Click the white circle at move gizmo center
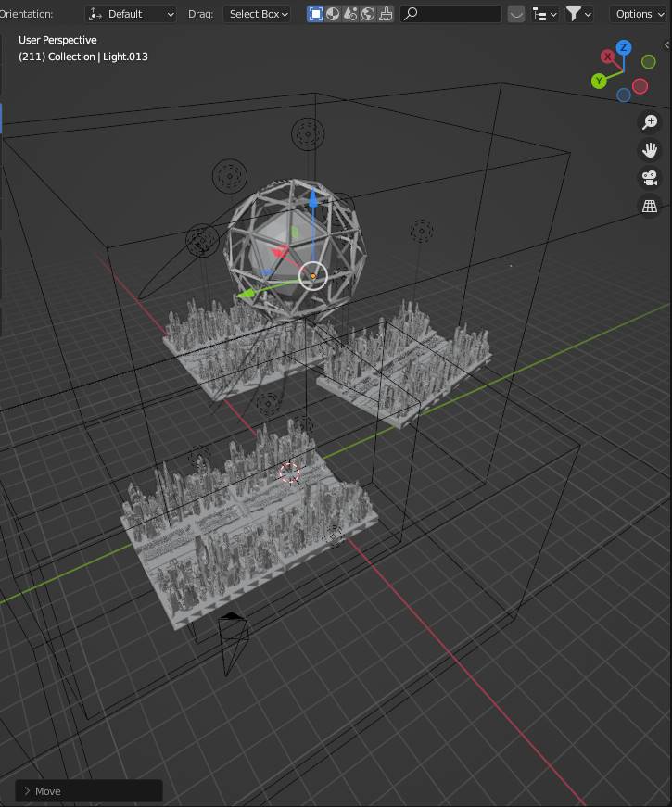 point(313,276)
